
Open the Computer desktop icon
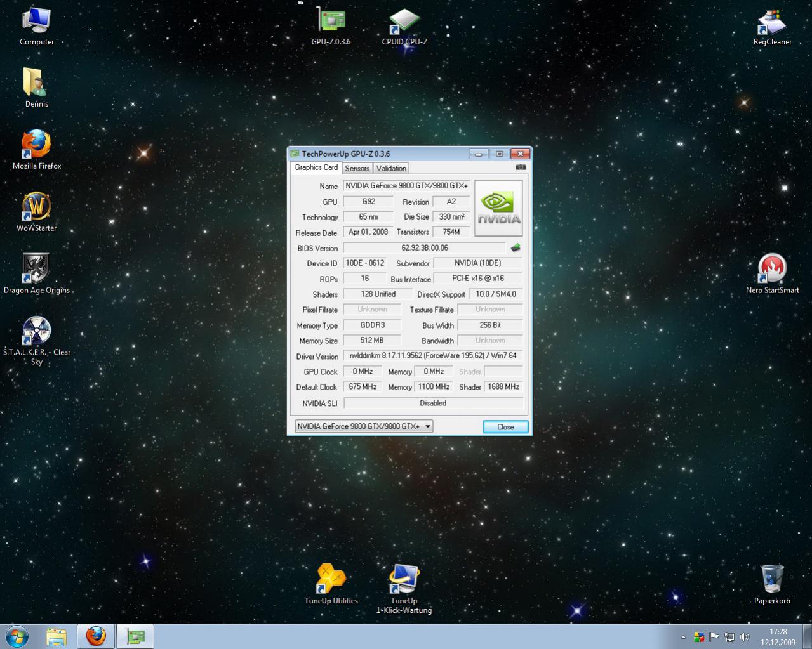tap(36, 27)
